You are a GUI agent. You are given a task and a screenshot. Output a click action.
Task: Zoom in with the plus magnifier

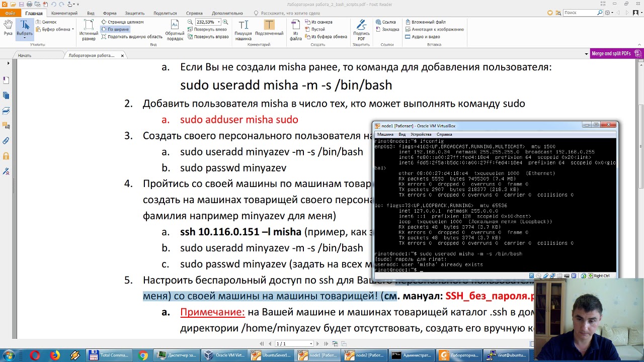(225, 22)
